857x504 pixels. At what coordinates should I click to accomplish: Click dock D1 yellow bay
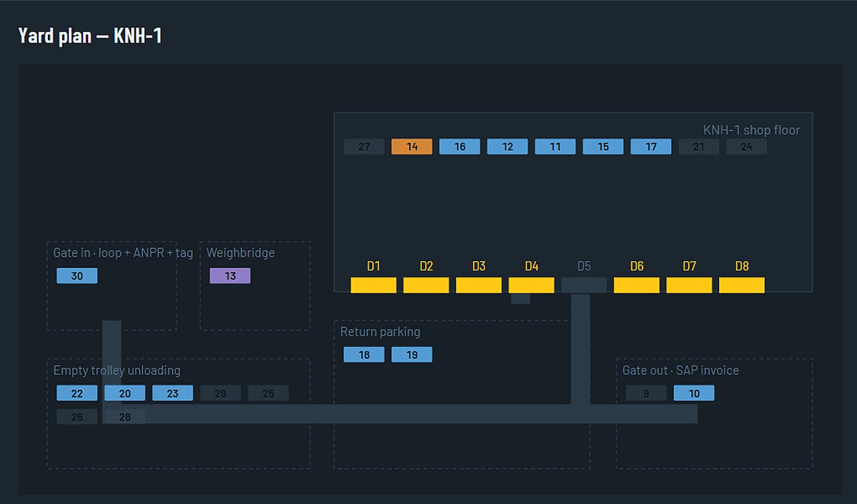point(374,285)
